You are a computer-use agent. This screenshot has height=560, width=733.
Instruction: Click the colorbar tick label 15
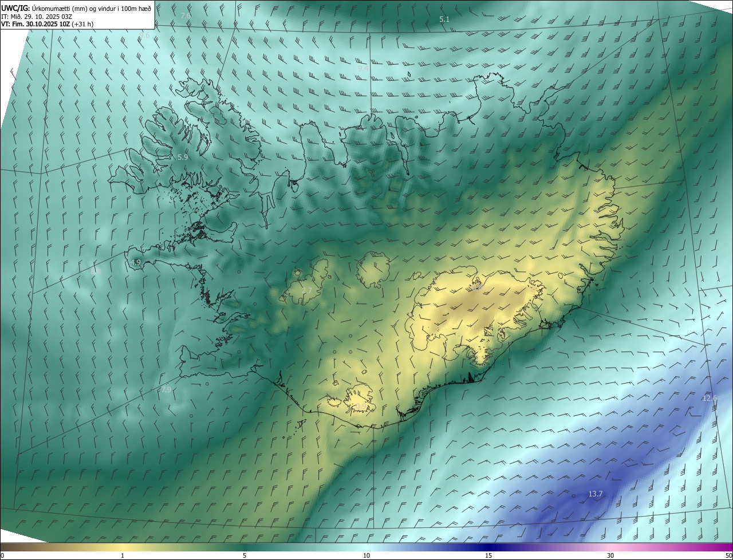click(x=488, y=556)
